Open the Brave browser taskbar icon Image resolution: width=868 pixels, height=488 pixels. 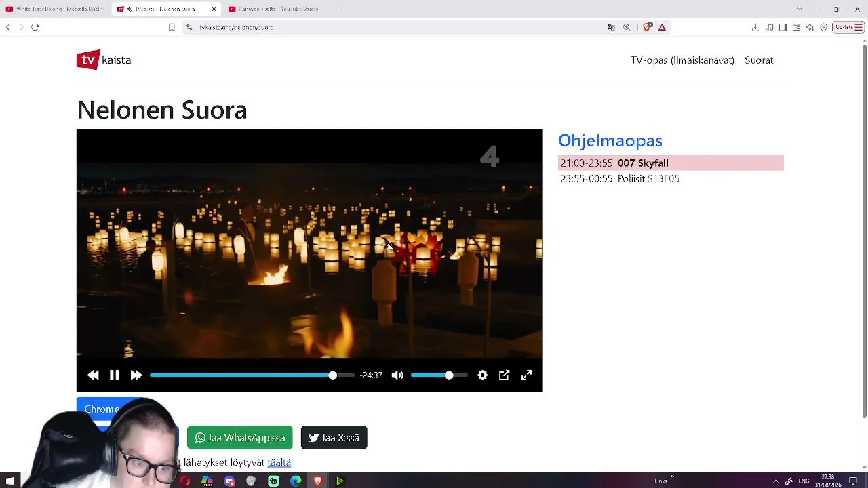click(318, 481)
